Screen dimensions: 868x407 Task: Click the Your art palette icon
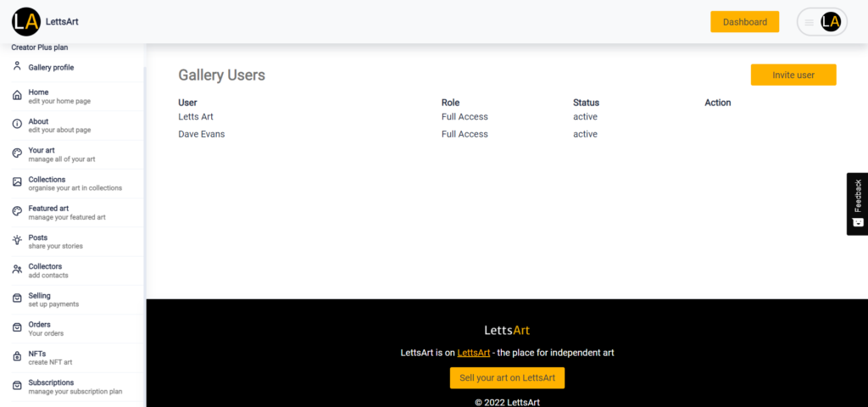[x=17, y=153]
